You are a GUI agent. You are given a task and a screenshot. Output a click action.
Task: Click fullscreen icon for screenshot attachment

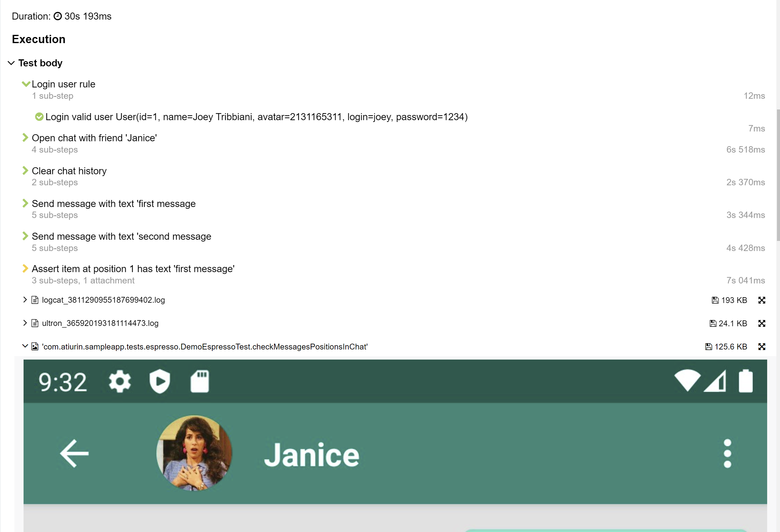pos(762,346)
